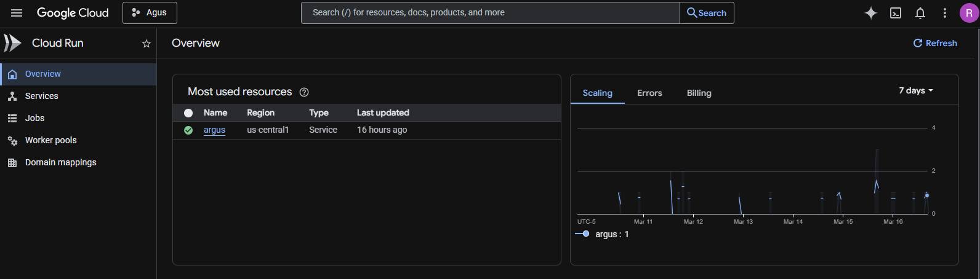Click the help icon beside Most used resources
The image size is (980, 279).
tap(304, 92)
